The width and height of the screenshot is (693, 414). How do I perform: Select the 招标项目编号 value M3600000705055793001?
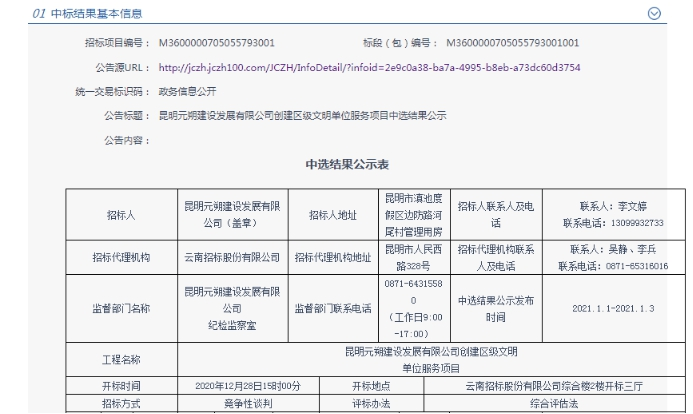pos(217,43)
